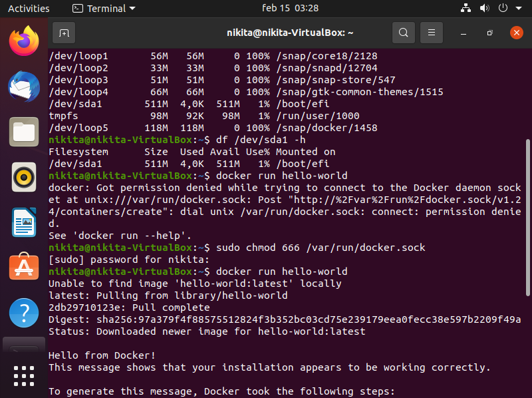The width and height of the screenshot is (532, 398).
Task: Maximize the terminal window
Action: pyautogui.click(x=489, y=33)
